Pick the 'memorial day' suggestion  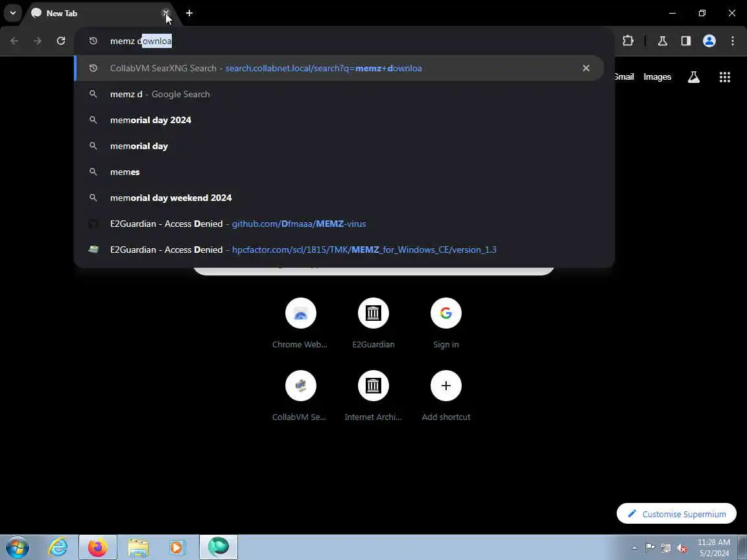(x=339, y=146)
